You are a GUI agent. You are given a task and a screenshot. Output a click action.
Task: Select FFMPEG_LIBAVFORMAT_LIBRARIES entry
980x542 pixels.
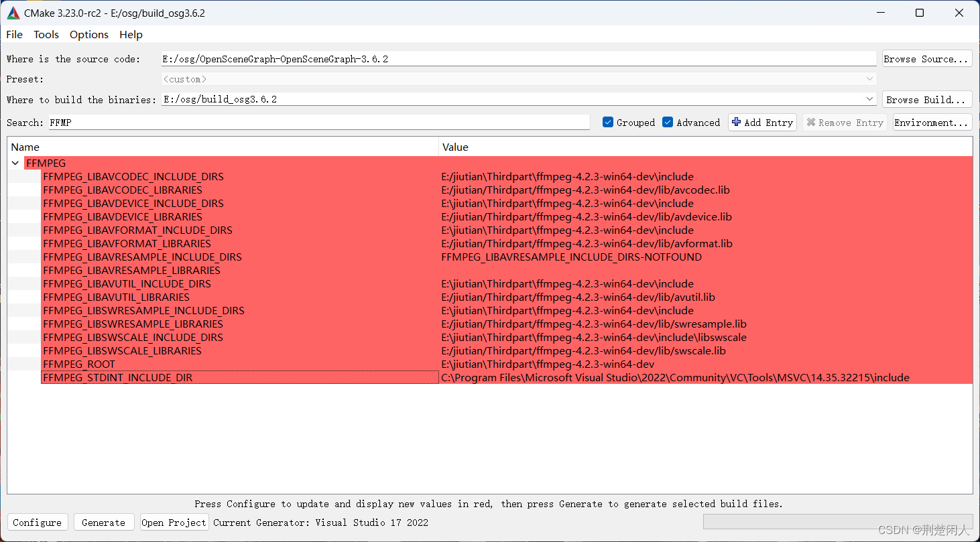pos(127,244)
